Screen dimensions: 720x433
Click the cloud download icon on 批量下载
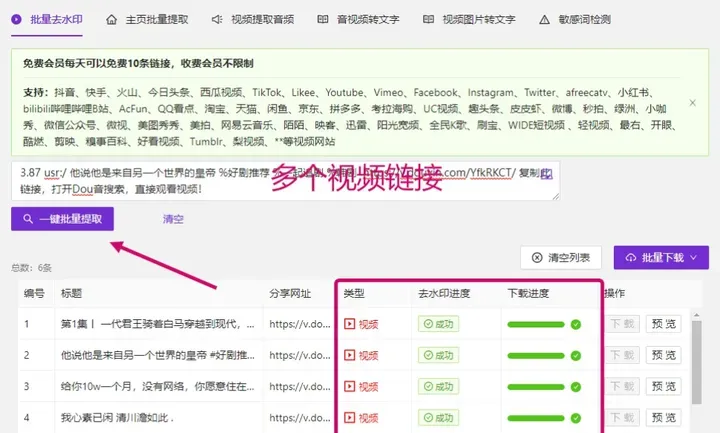631,258
